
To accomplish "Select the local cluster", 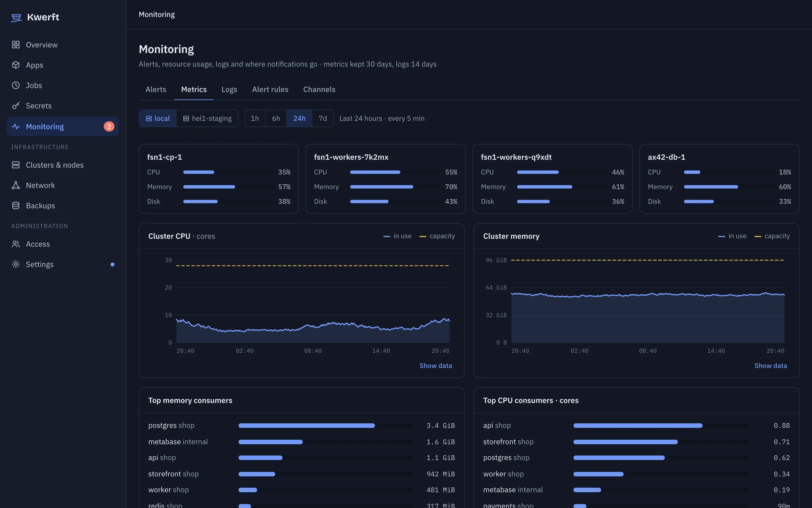I will [158, 118].
